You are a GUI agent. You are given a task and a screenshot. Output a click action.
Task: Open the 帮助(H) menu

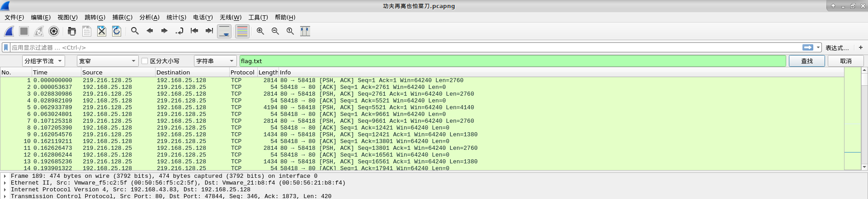coord(285,17)
